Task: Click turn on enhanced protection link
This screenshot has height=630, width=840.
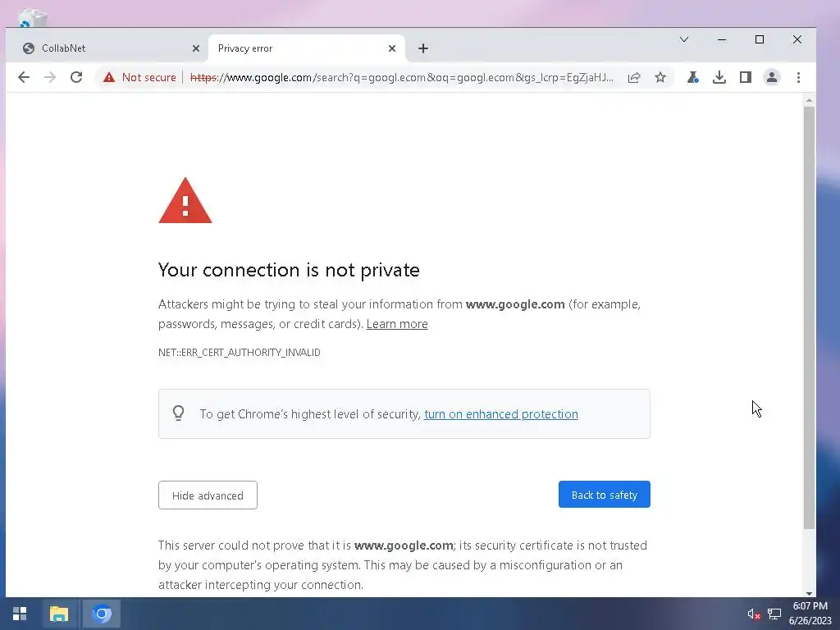Action: [x=501, y=414]
